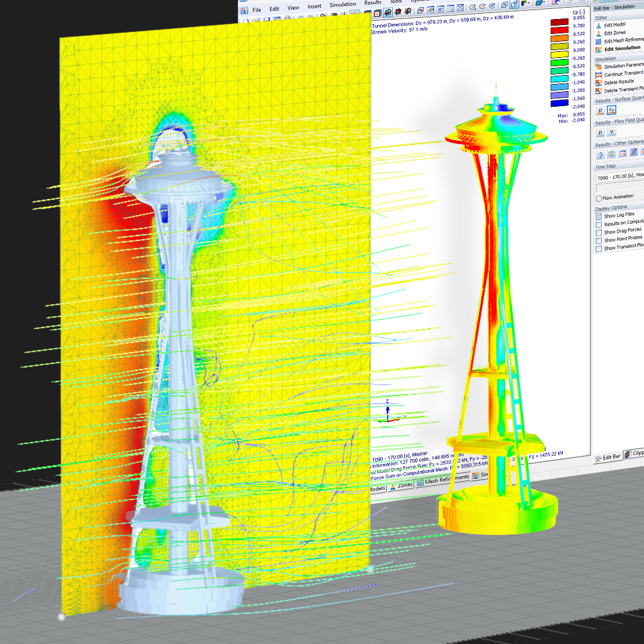Click the time step slider bar
This screenshot has height=644, width=644.
(x=620, y=187)
